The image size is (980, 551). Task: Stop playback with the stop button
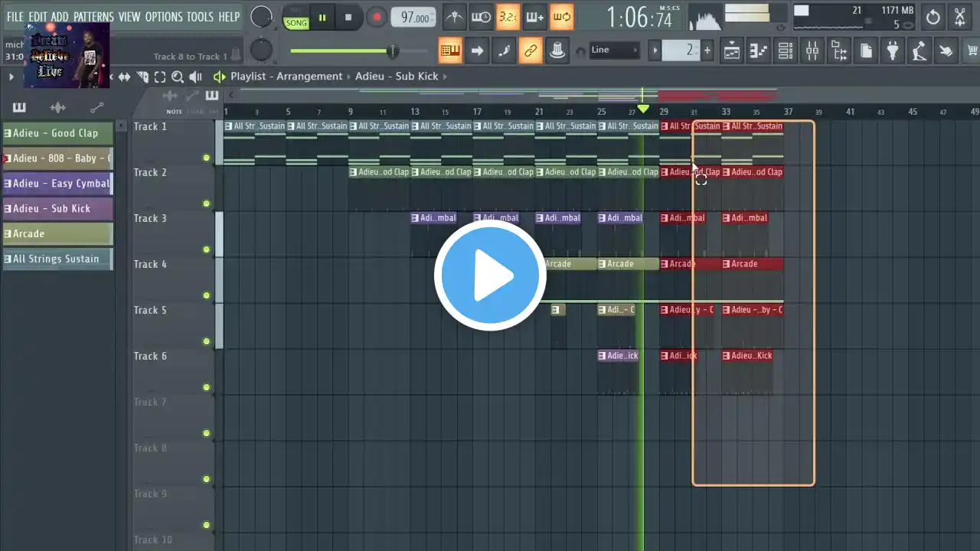(x=348, y=18)
